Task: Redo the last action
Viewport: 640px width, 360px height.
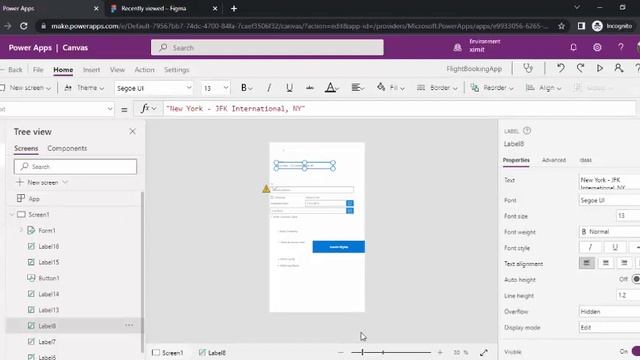Action: click(580, 68)
